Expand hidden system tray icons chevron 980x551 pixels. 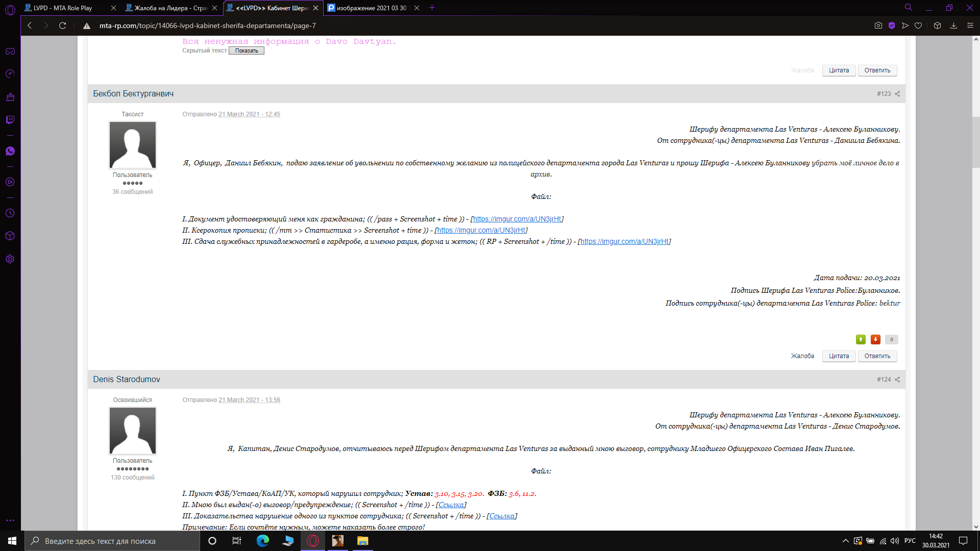tap(846, 541)
